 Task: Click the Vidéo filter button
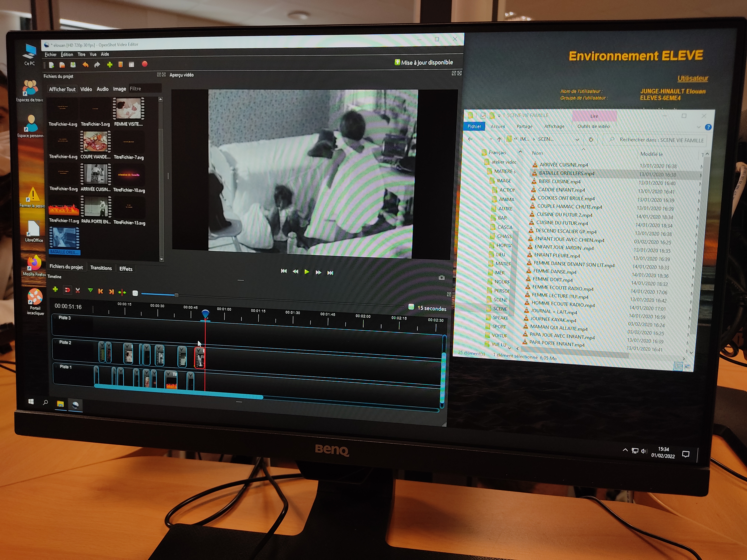(x=86, y=89)
